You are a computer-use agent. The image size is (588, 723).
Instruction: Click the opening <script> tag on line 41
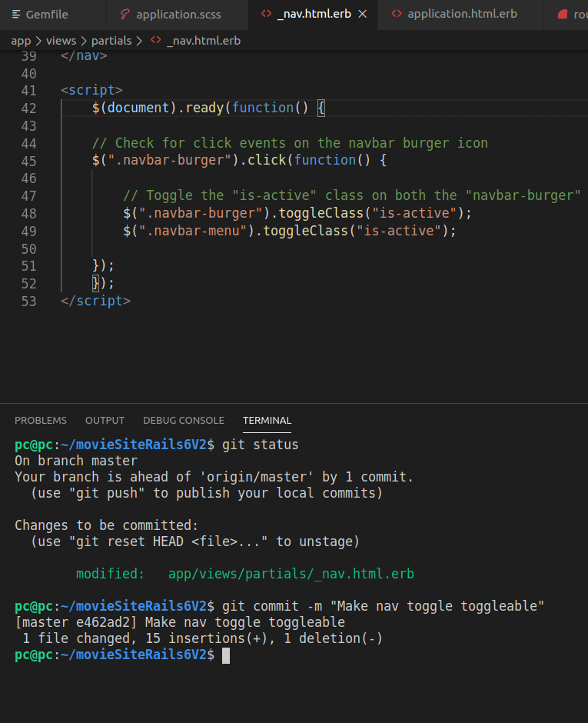(91, 90)
